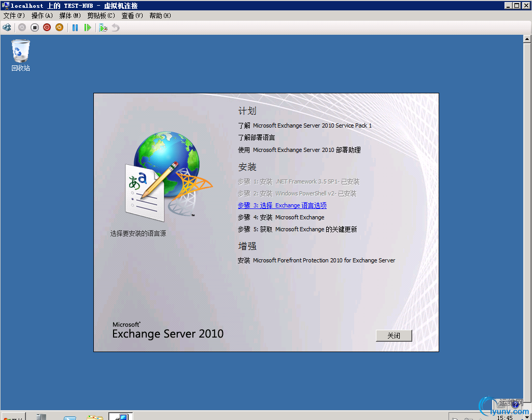532x420 pixels.
Task: Click step 1 .NET Framework 3.5 SP1 已安装
Action: click(x=299, y=181)
